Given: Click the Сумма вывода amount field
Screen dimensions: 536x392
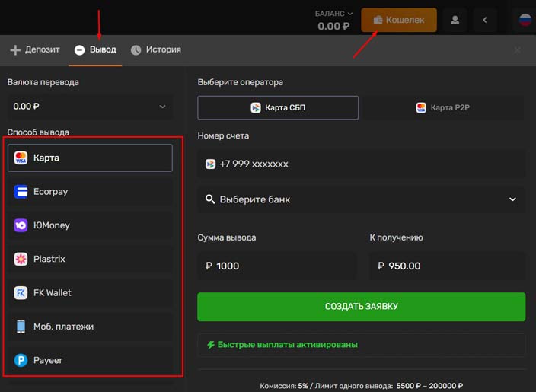Looking at the screenshot, I should pyautogui.click(x=277, y=266).
